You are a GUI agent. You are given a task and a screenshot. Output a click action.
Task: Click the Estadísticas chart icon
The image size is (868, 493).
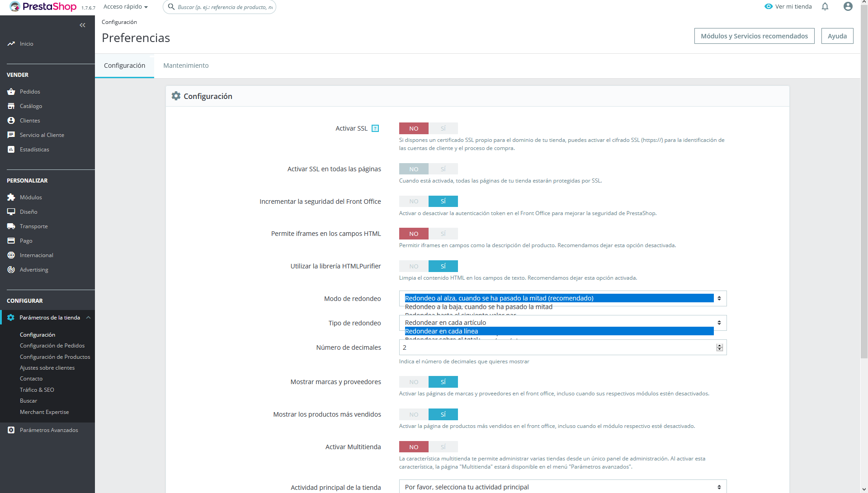click(11, 150)
